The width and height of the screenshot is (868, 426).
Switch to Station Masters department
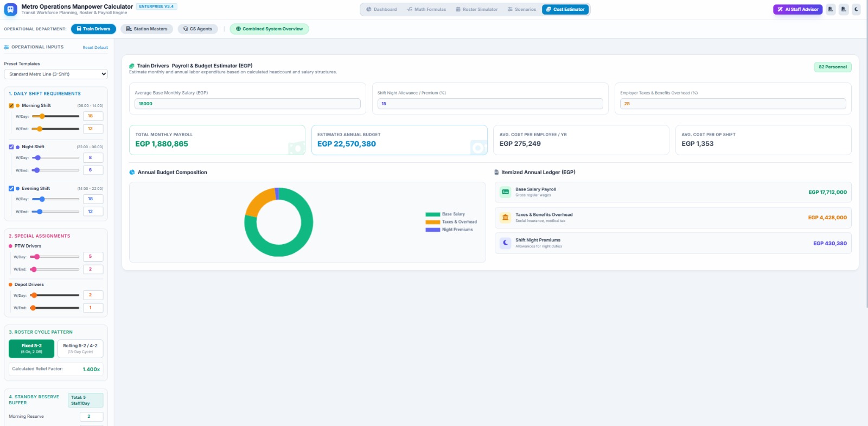146,29
